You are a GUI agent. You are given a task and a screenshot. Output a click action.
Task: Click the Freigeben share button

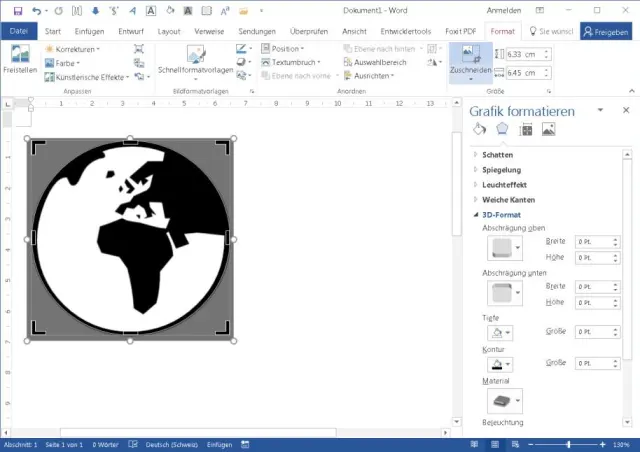point(606,31)
